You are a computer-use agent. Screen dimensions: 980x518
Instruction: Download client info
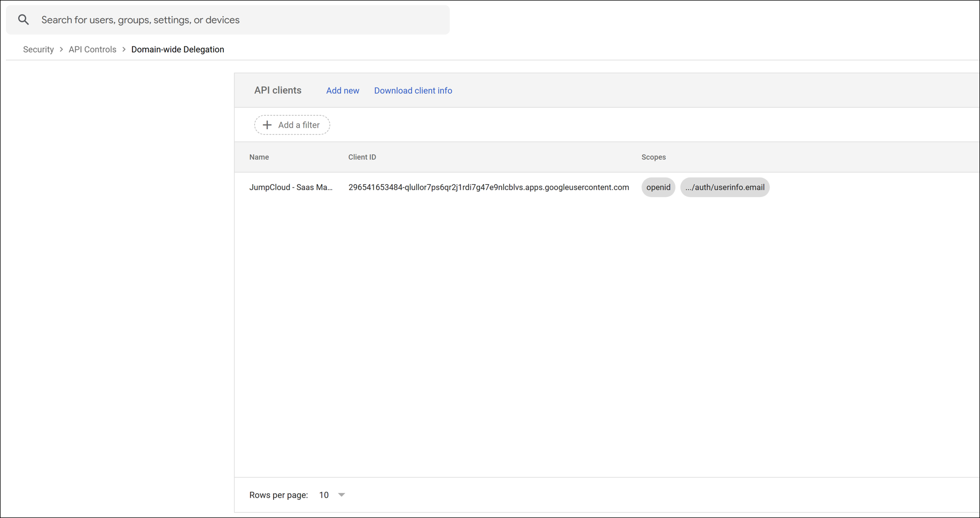click(x=413, y=90)
